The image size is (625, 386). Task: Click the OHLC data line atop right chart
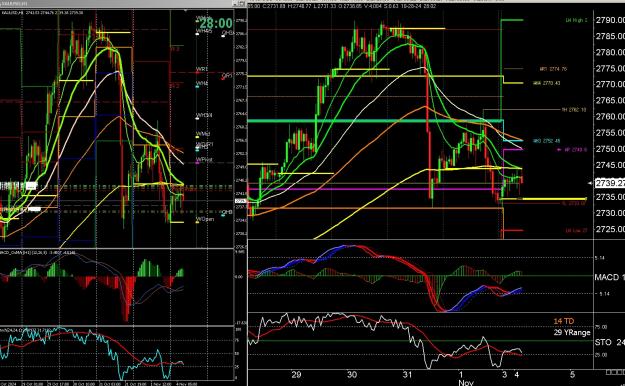[x=343, y=6]
